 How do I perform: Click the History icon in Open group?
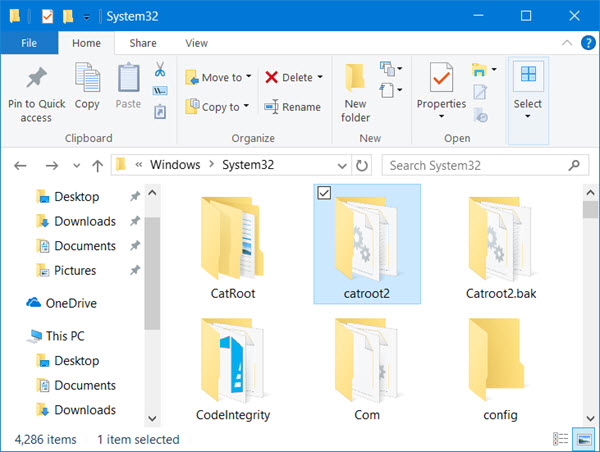pos(480,115)
